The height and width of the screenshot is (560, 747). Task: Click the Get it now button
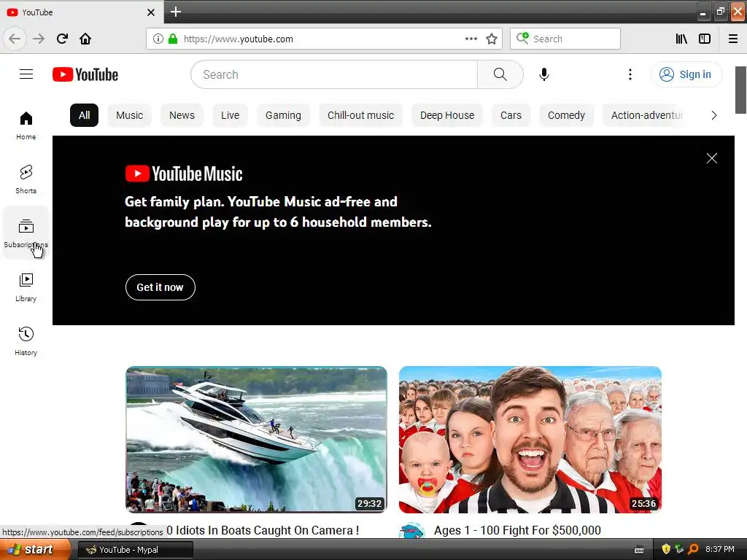[160, 287]
